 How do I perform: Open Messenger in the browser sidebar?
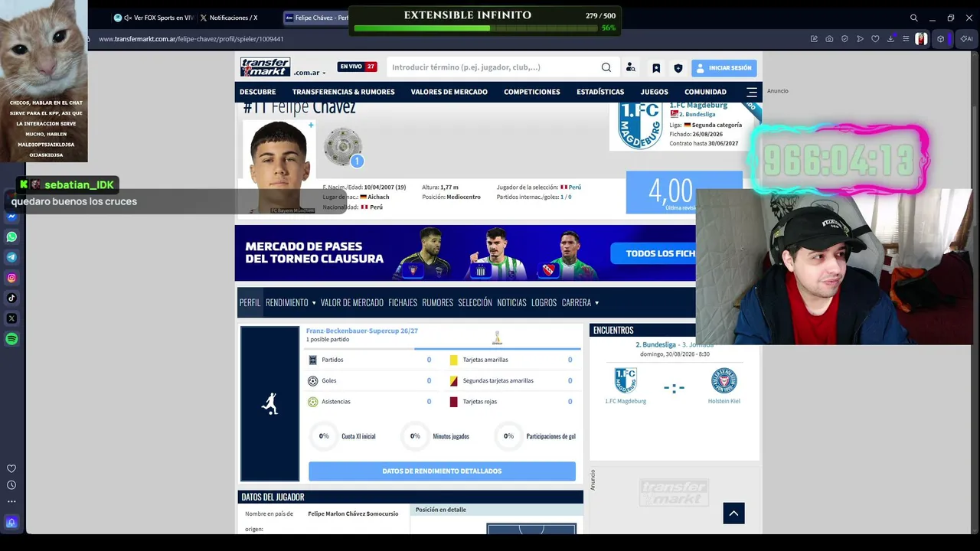11,217
